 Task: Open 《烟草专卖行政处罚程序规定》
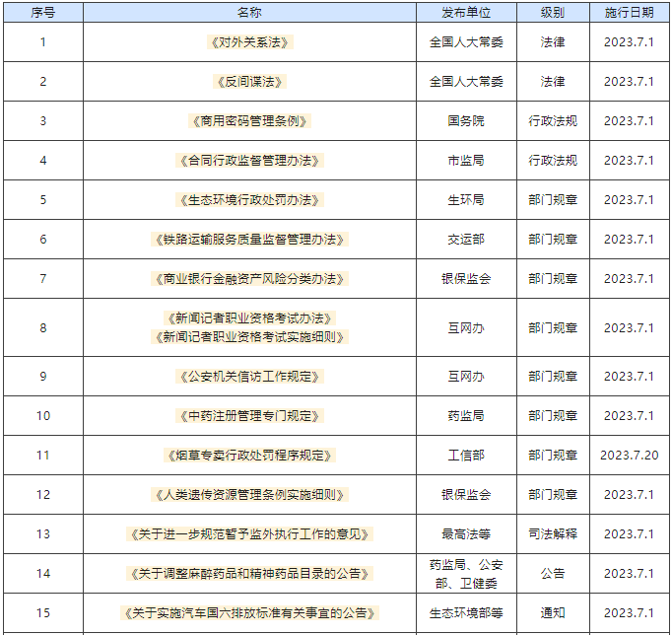pos(250,456)
